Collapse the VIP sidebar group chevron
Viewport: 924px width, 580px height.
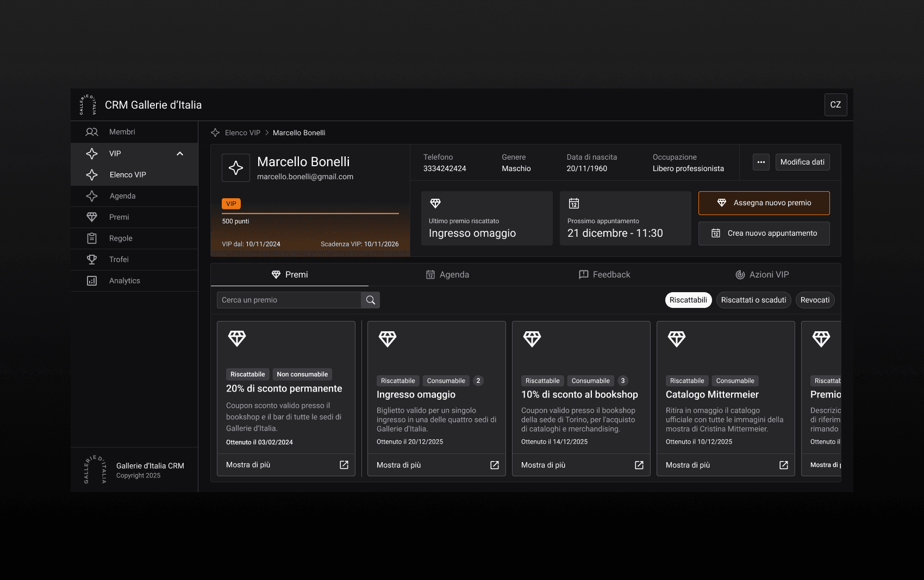[180, 154]
